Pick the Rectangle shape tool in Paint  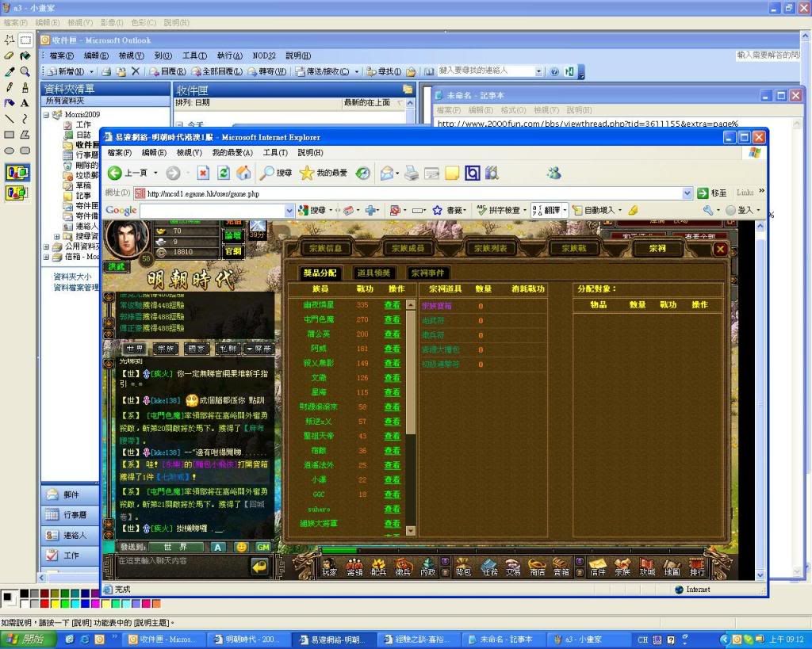click(10, 135)
